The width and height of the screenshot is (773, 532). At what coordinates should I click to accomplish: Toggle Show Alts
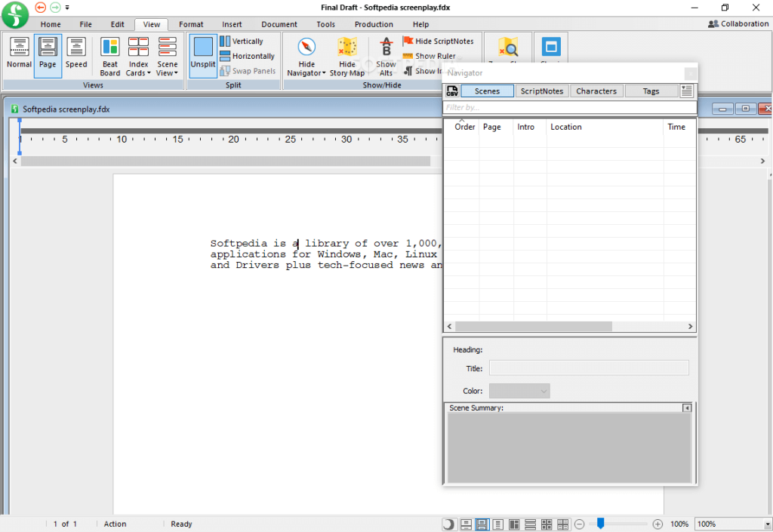tap(386, 57)
